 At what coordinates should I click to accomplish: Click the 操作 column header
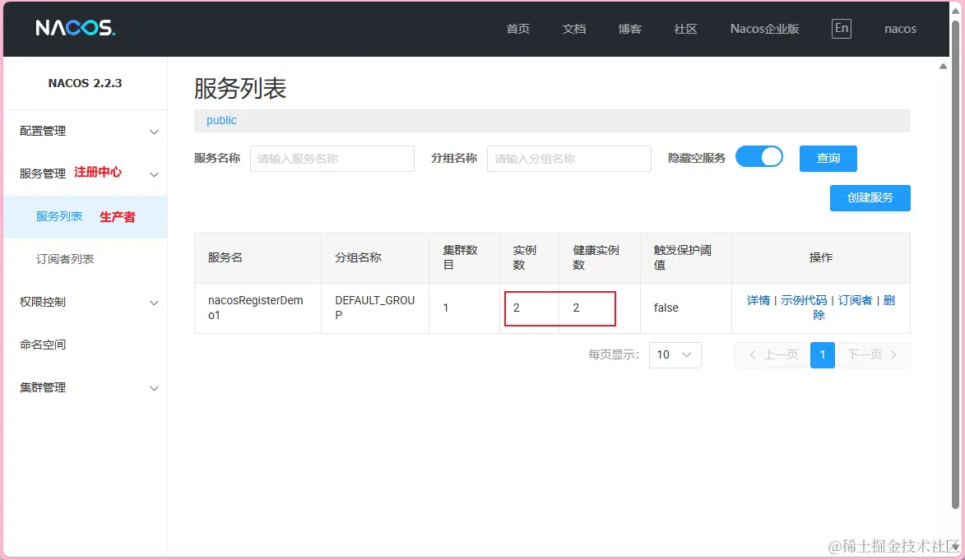[821, 258]
